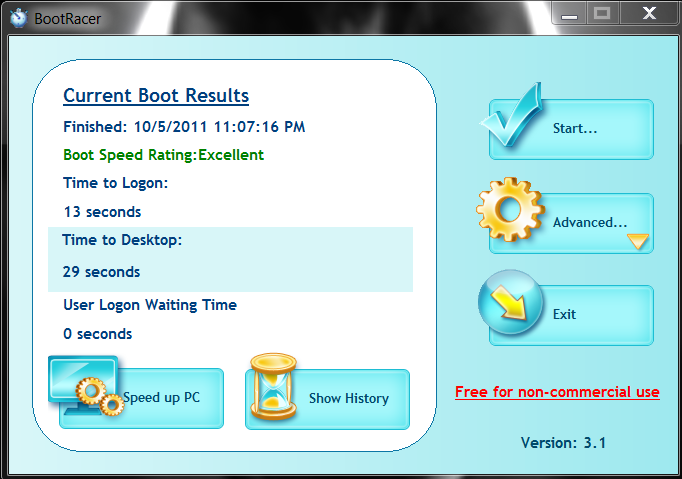
Task: Click the User Logon Waiting Time label
Action: 150,305
